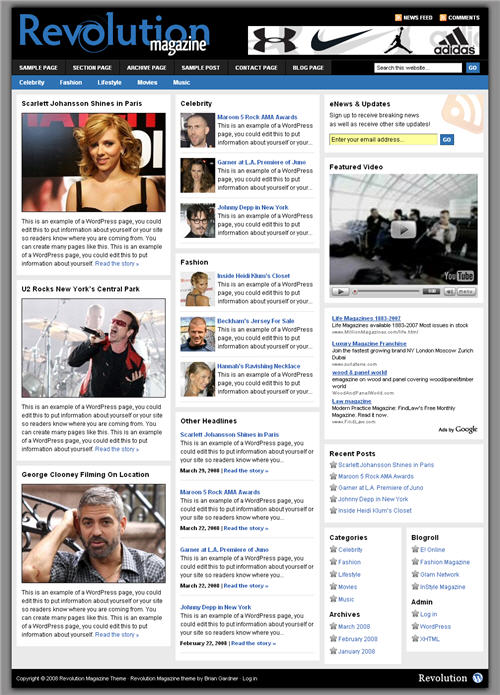Screen dimensions: 500x695
Task: Select the Movies category tab
Action: [x=147, y=82]
